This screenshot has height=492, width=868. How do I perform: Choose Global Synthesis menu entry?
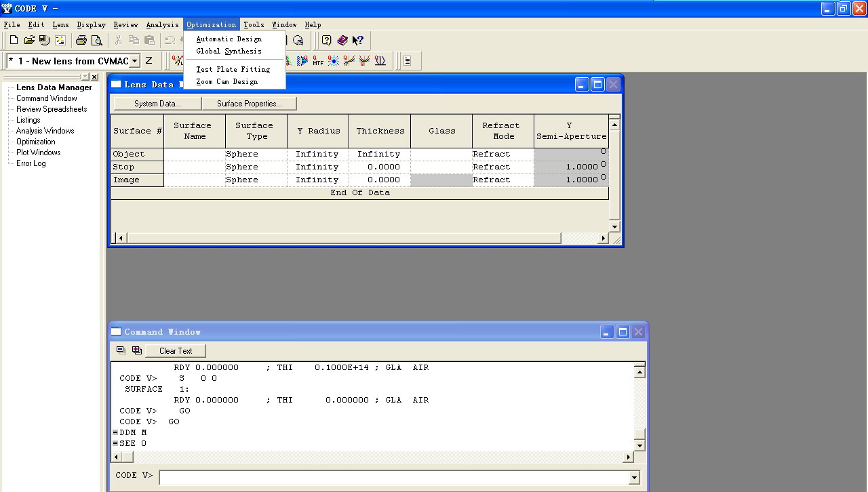(229, 52)
